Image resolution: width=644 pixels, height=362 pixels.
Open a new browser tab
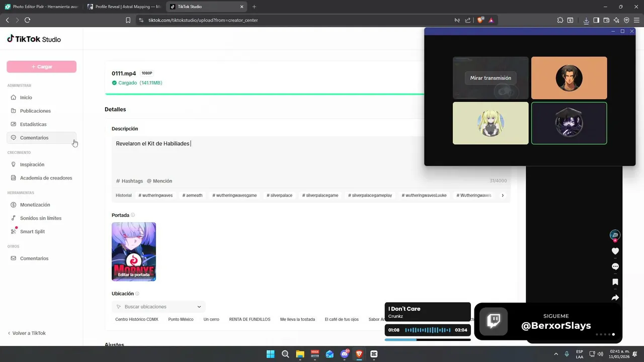254,7
